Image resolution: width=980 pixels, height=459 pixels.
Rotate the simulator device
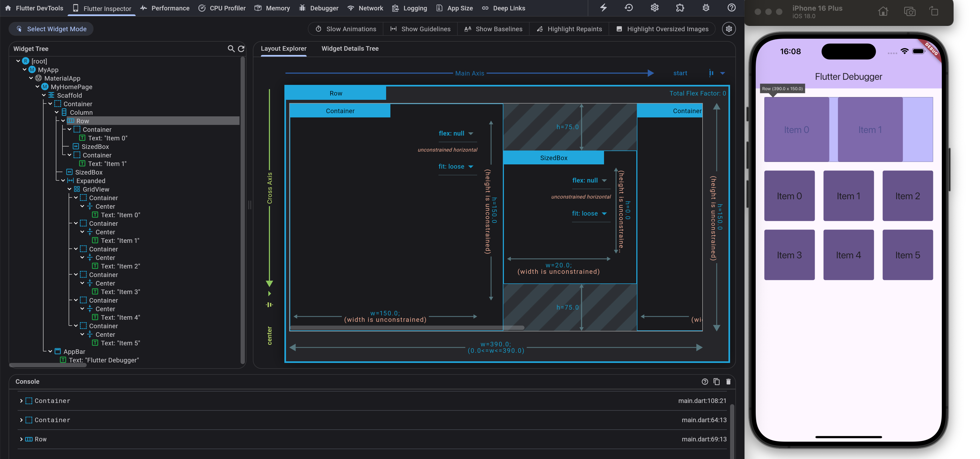coord(934,11)
